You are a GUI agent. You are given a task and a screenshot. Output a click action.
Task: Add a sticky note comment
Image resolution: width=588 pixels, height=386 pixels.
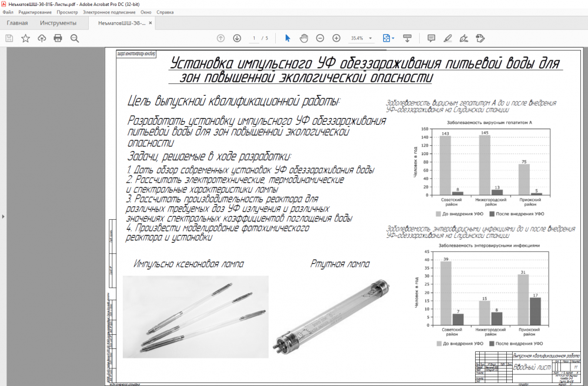pyautogui.click(x=431, y=38)
